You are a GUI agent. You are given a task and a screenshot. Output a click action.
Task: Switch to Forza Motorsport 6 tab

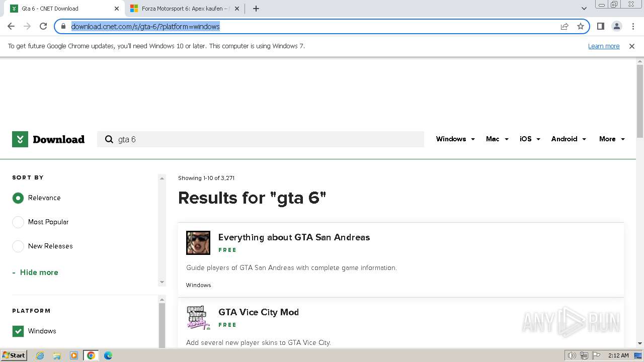185,9
